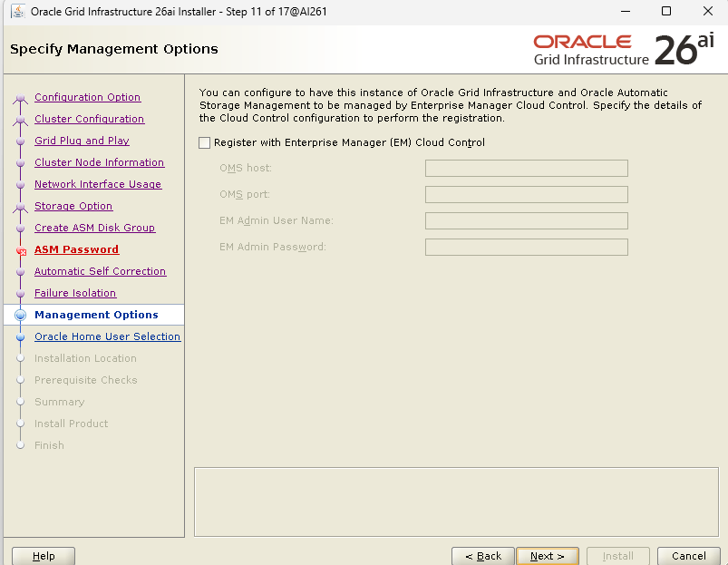Go to Failure Isolation step
Screen dimensions: 728x565
coord(75,293)
